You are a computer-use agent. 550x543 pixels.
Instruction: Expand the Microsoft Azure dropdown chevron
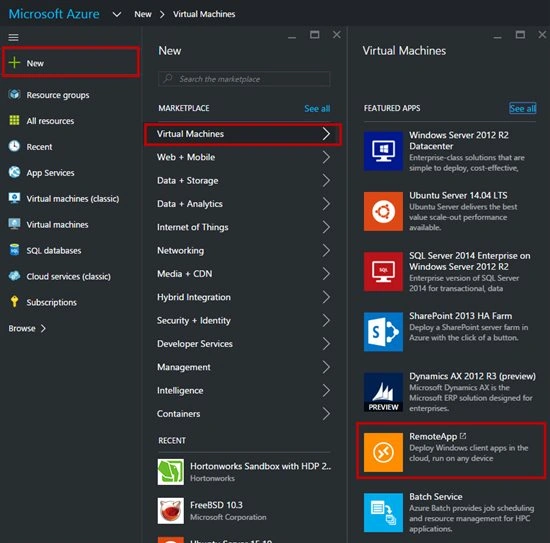click(x=117, y=14)
